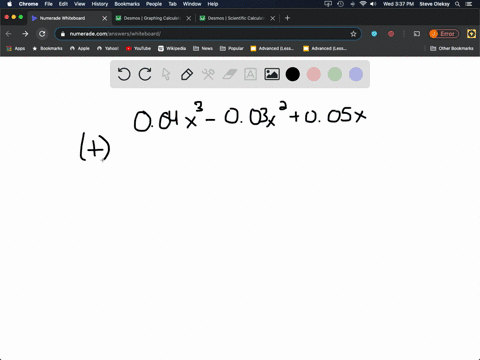
Task: Insert an image with picture icon
Action: 272,74
